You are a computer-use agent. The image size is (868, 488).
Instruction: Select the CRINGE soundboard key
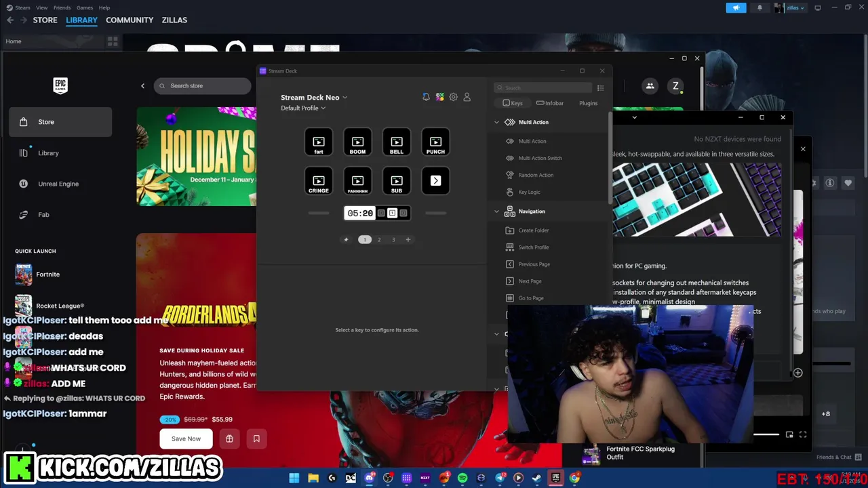click(x=319, y=181)
